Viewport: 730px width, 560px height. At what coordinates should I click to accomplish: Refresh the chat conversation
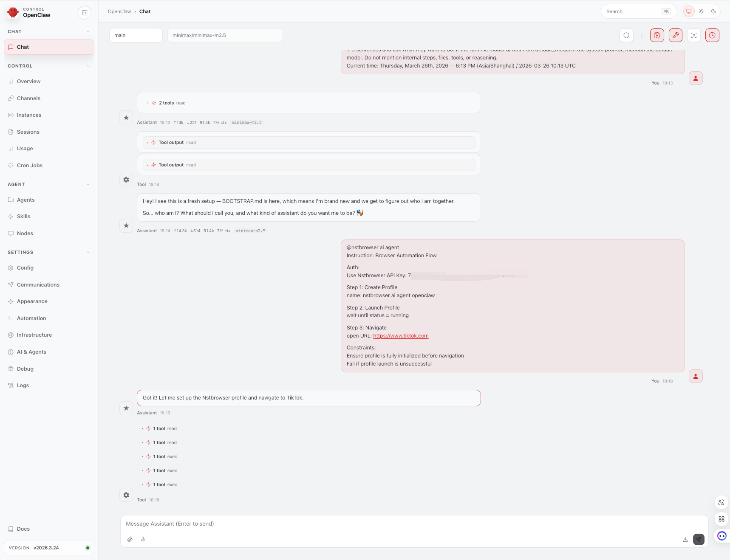click(626, 35)
